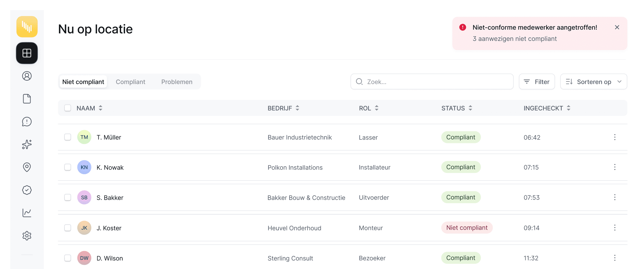The height and width of the screenshot is (269, 644).
Task: Click the name S. Bakker
Action: [x=110, y=198]
